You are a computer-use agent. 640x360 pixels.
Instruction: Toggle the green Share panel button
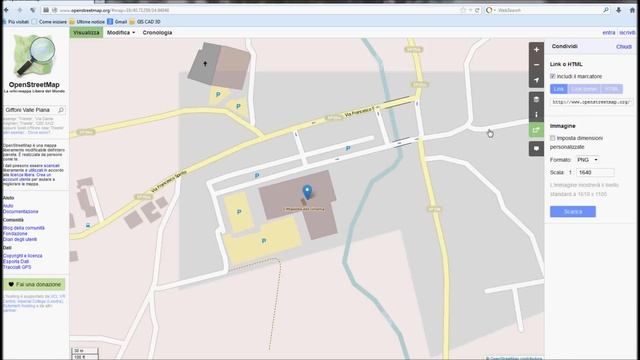pos(536,130)
